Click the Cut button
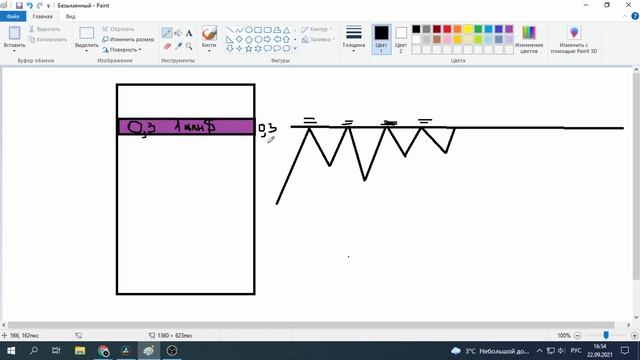This screenshot has width=640, height=360. tap(44, 29)
